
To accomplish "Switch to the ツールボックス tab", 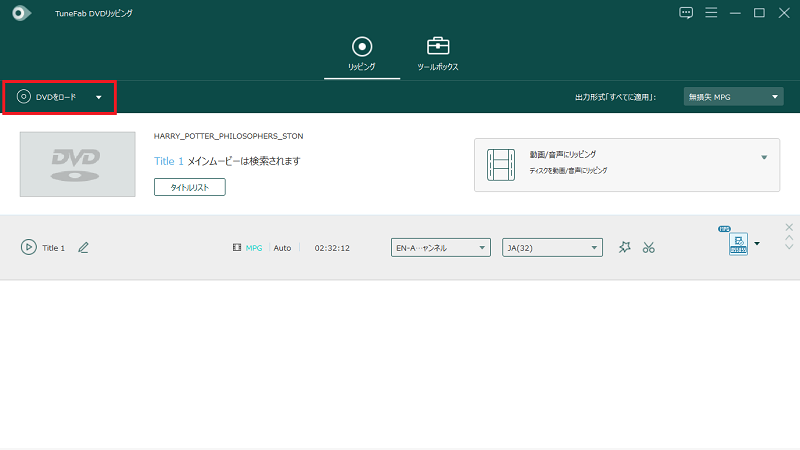I will (438, 54).
